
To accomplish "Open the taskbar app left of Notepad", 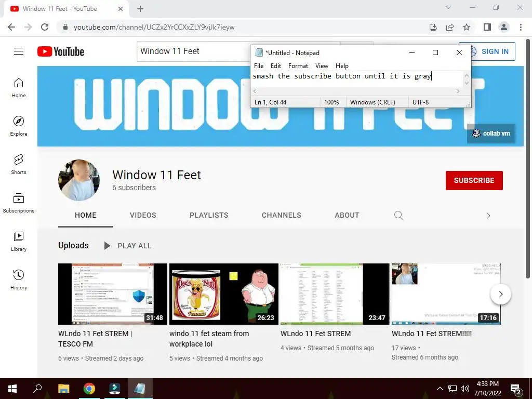I will point(115,389).
